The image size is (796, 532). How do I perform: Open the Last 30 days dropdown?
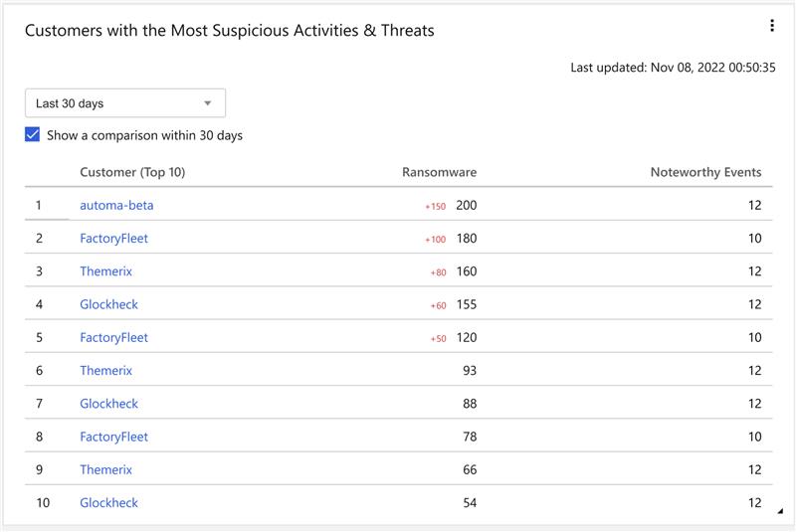click(x=124, y=103)
